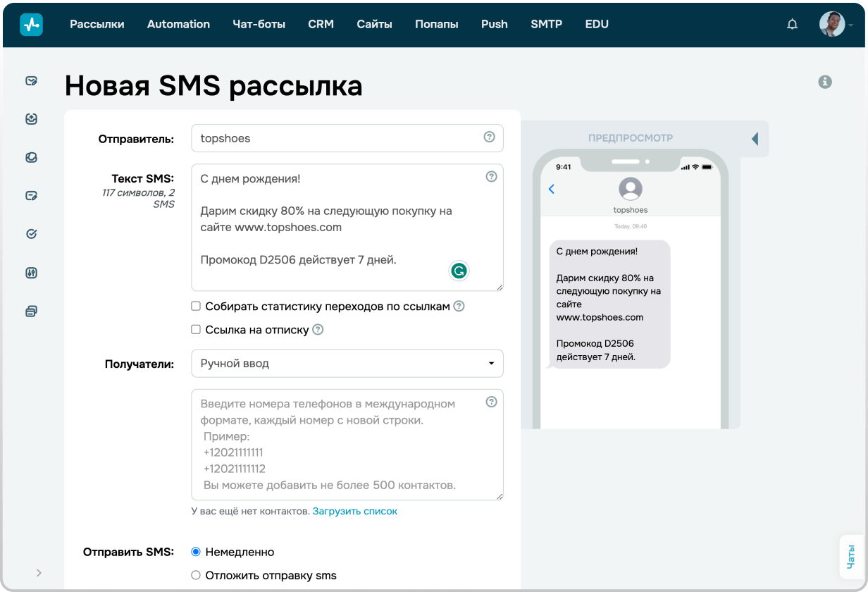Focus the Текст SMS textarea

tap(347, 228)
